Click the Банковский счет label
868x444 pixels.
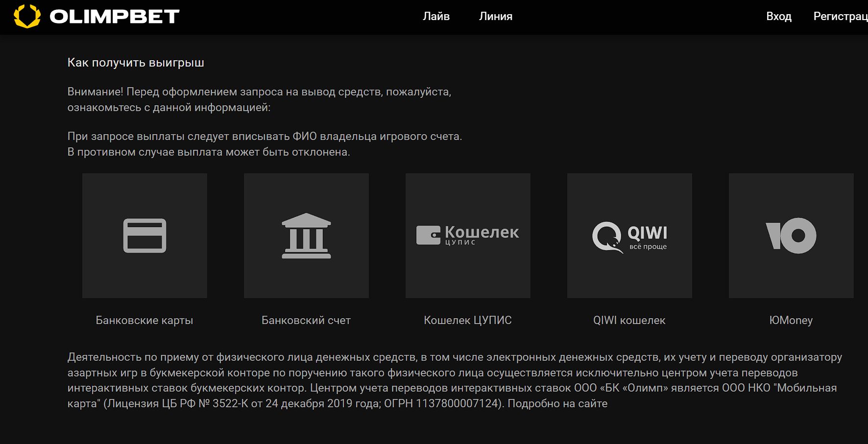(x=306, y=320)
